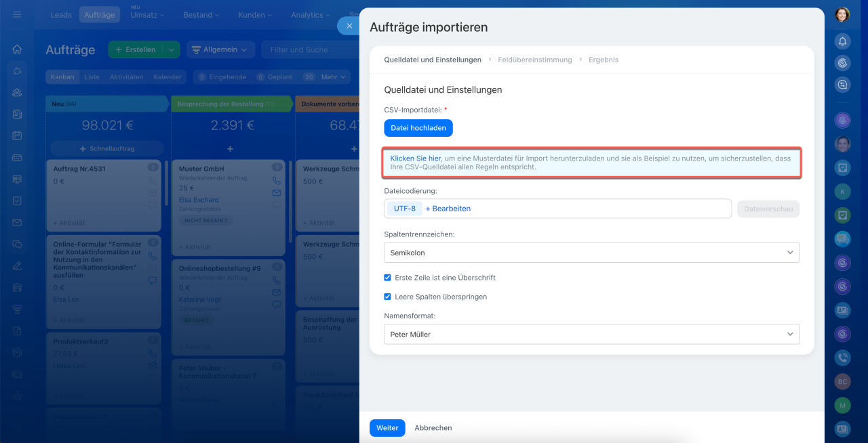The height and width of the screenshot is (443, 868).
Task: Click '+ Bearbeiten' in Dateicodierung field
Action: tap(448, 209)
